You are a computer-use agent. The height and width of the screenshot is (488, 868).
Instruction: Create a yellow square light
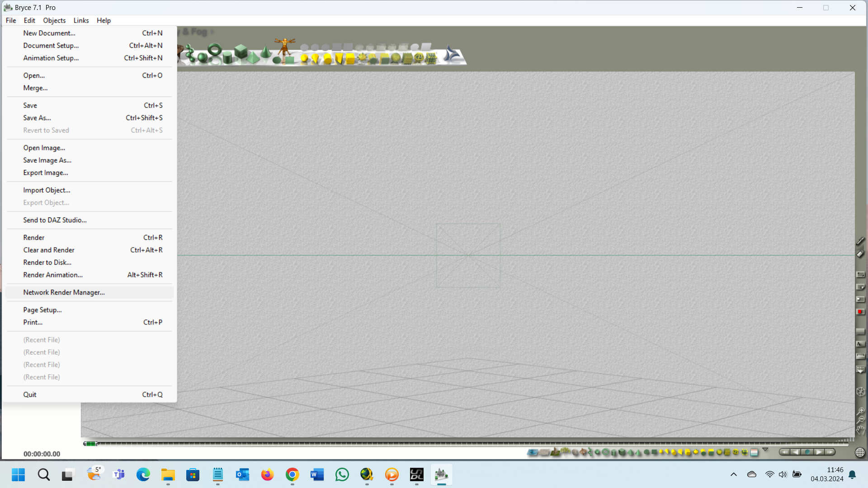(x=350, y=58)
